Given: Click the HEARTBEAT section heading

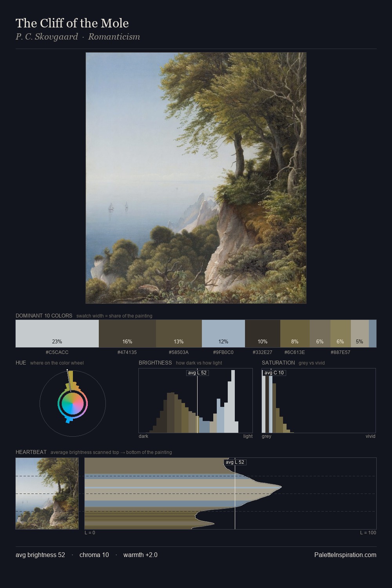Looking at the screenshot, I should click(31, 452).
